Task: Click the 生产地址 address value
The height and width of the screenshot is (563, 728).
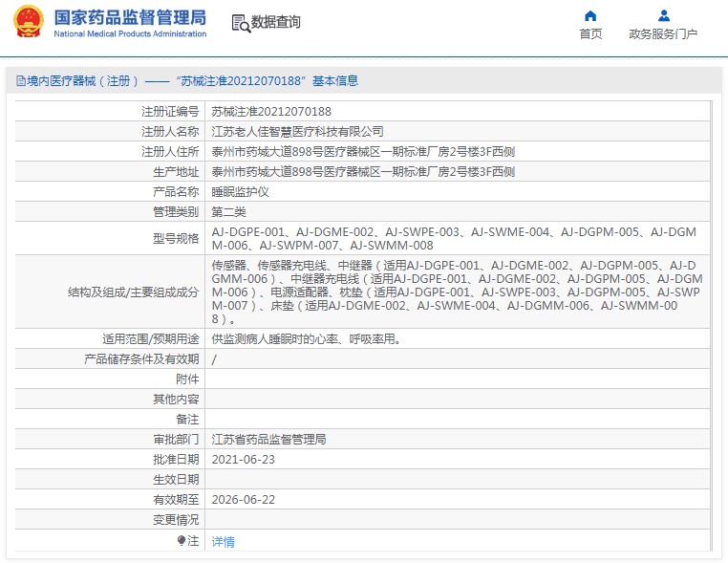Action: [363, 172]
